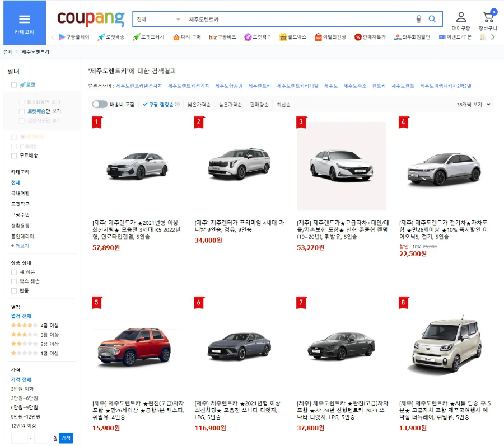This screenshot has height=446, width=504.
Task: Click related search 제주도여행패키지2박3일
Action: tap(446, 86)
